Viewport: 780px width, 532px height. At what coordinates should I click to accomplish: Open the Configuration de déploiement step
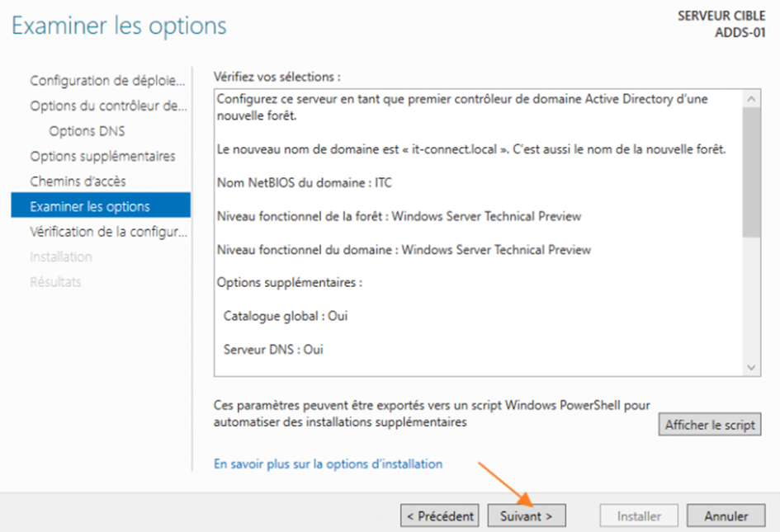(x=107, y=81)
